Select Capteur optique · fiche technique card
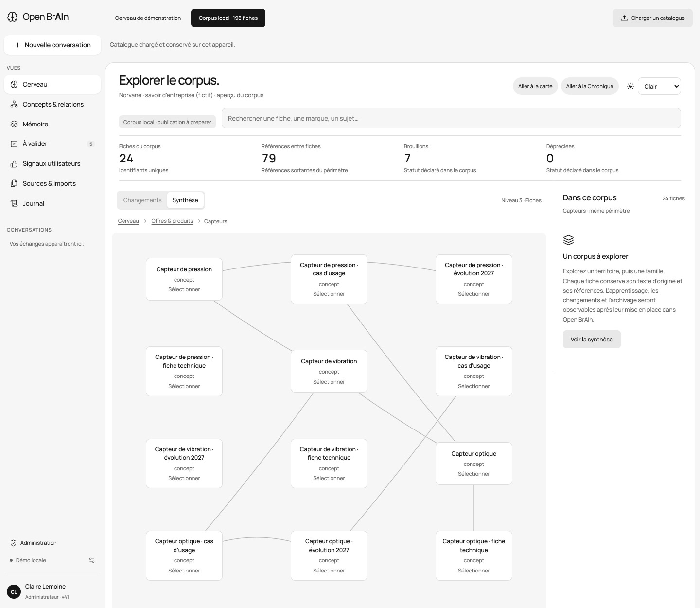700x608 pixels. 474,555
